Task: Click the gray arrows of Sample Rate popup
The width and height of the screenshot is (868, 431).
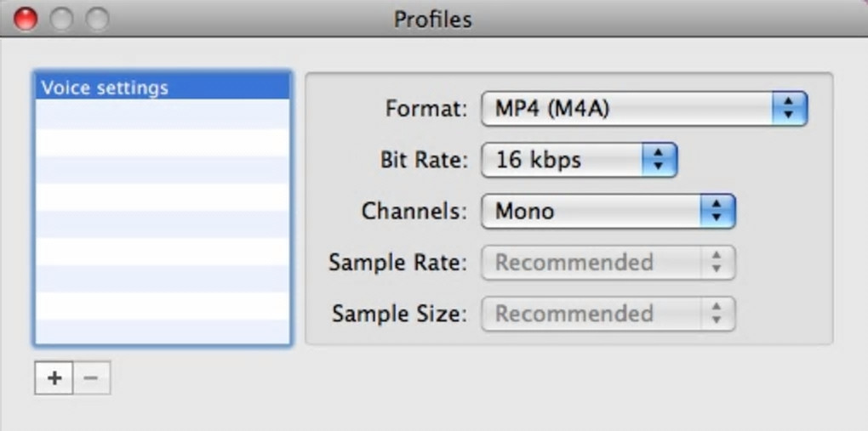Action: point(717,263)
